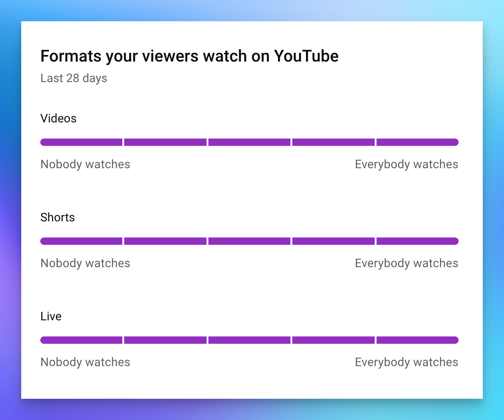Screen dimensions: 504x420
Task: Select the Videos format label
Action: pos(59,118)
